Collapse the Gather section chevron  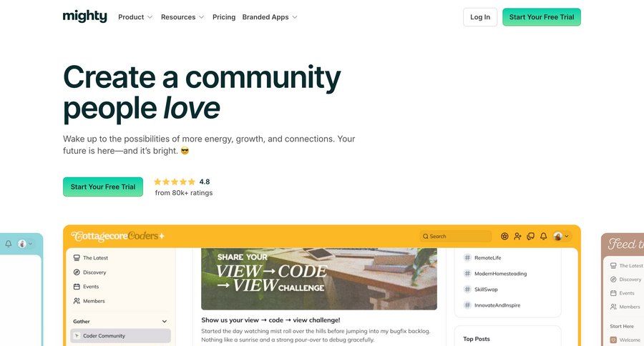(x=164, y=322)
